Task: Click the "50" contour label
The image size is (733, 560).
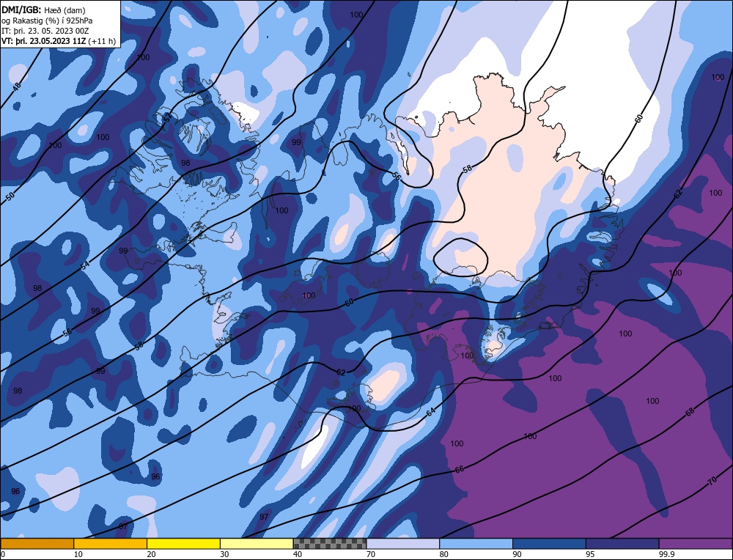Action: tap(10, 196)
